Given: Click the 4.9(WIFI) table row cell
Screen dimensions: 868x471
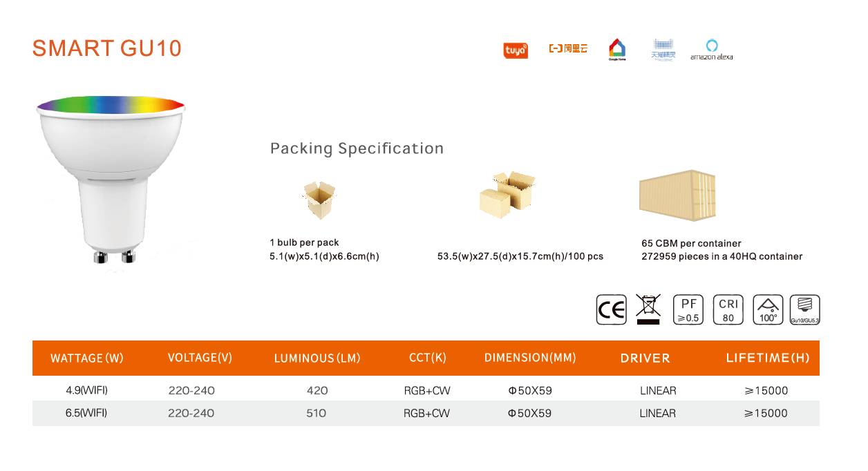Looking at the screenshot, I should pyautogui.click(x=87, y=390).
